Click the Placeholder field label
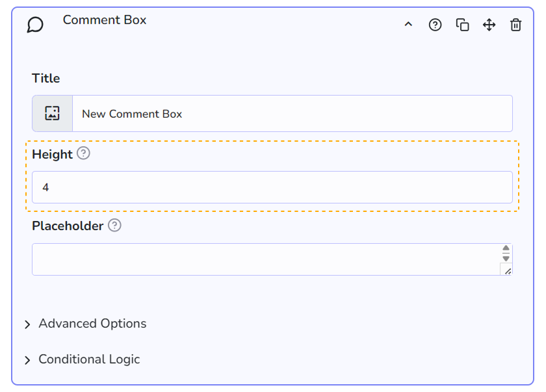The image size is (546, 392). pos(68,226)
